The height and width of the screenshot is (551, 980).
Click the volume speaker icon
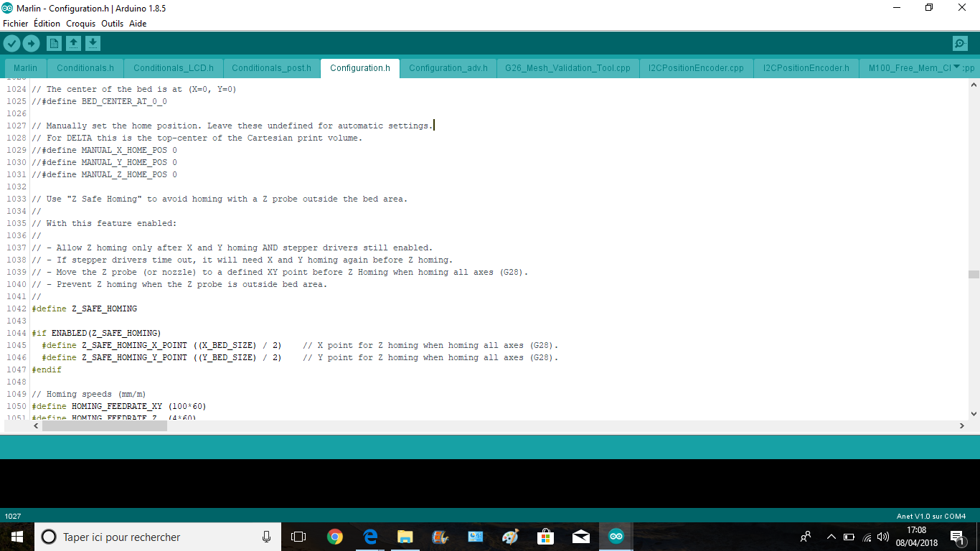point(883,537)
